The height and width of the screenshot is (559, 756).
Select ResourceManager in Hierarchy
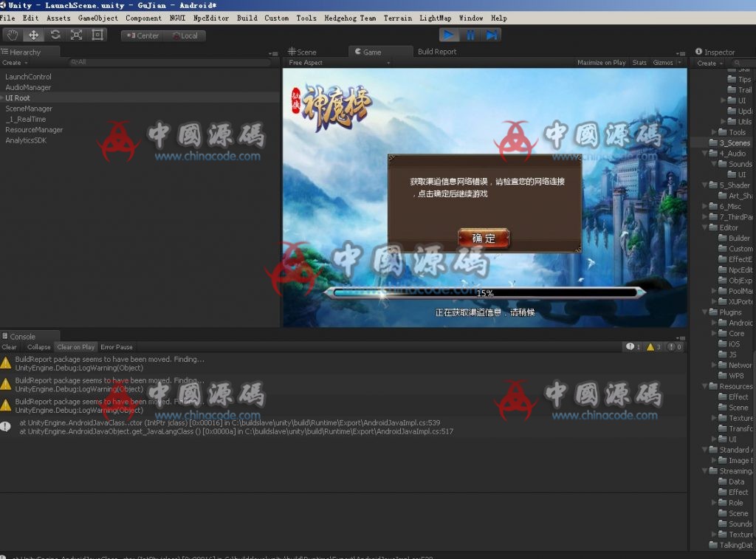coord(34,130)
